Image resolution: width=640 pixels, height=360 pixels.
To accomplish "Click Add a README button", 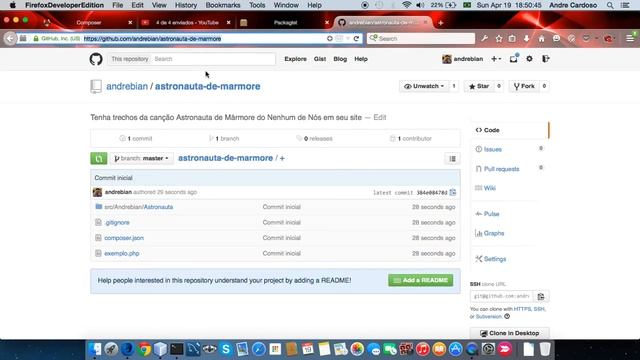I will 420,280.
